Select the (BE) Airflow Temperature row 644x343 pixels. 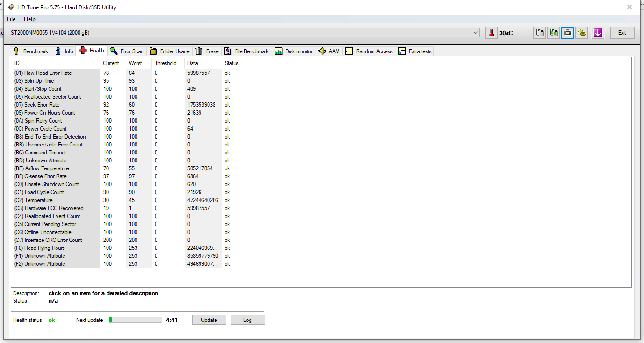[132, 168]
